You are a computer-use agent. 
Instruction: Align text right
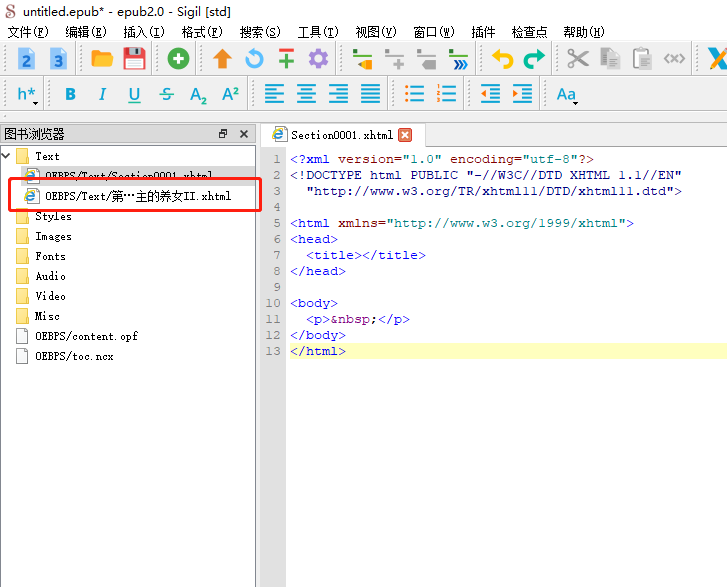point(338,94)
